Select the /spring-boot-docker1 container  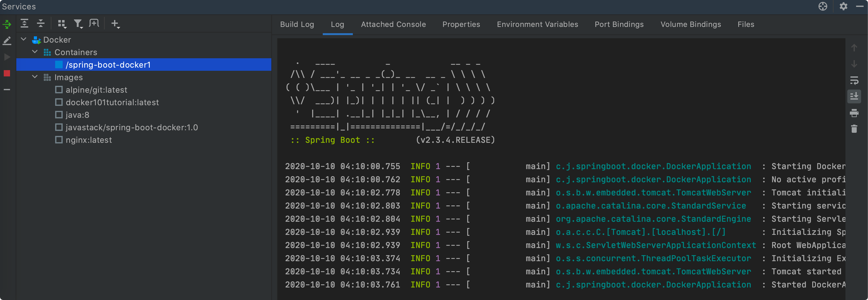pyautogui.click(x=144, y=65)
